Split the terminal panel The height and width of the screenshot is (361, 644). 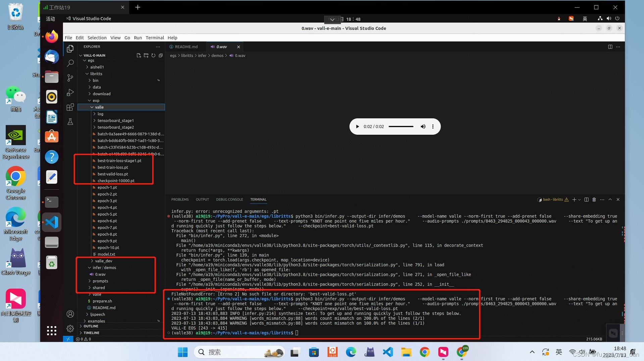586,200
